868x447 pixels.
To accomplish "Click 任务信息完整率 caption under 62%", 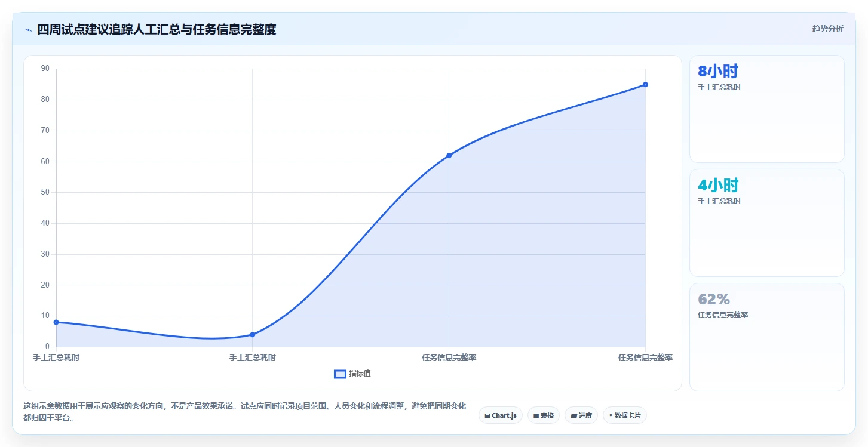I will click(x=723, y=315).
